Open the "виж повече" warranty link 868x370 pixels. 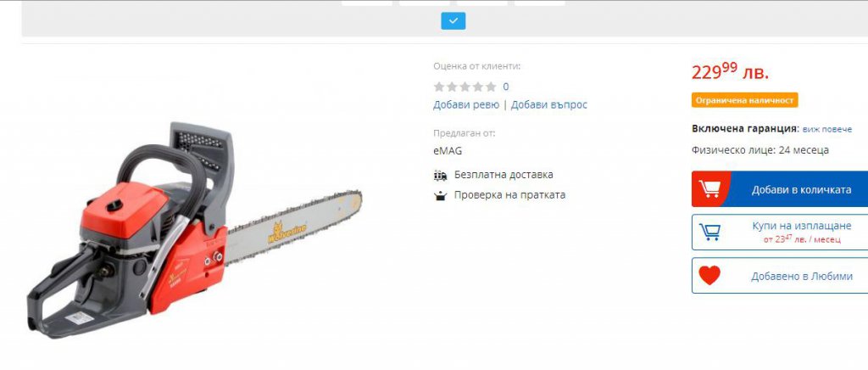[x=827, y=129]
